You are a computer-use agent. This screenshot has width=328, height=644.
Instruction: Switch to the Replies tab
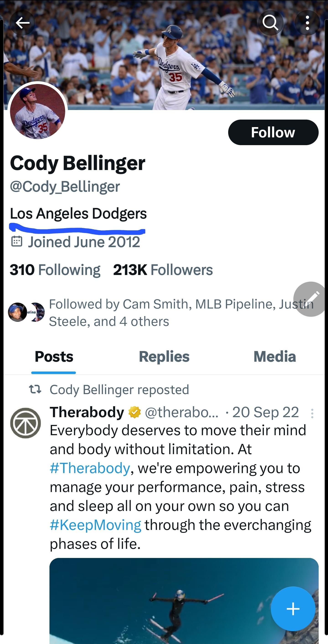point(164,356)
